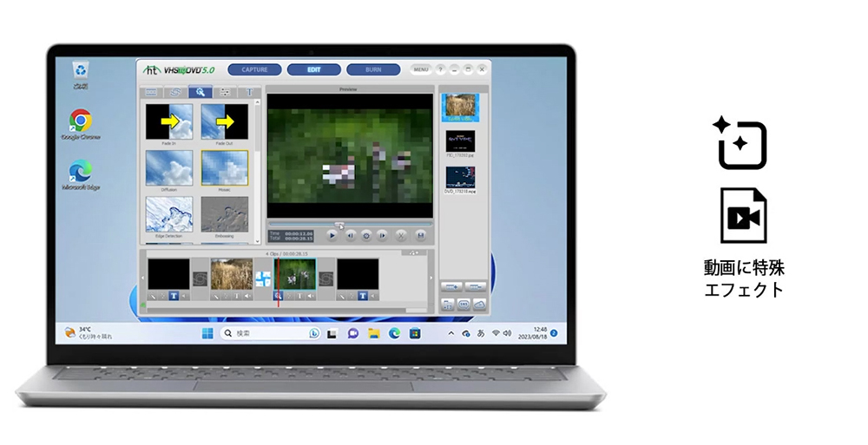Toggle audio mute on the wheat field clip
Screen dimensions: 868x445
[247, 296]
